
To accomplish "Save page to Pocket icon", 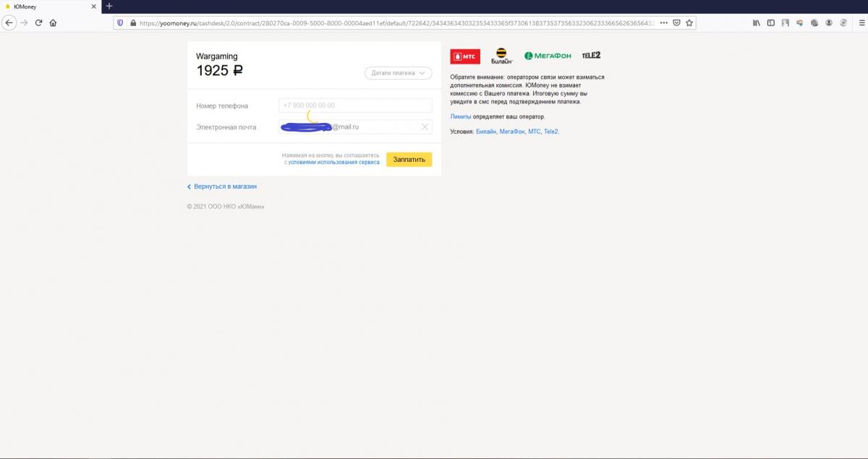I will click(676, 22).
